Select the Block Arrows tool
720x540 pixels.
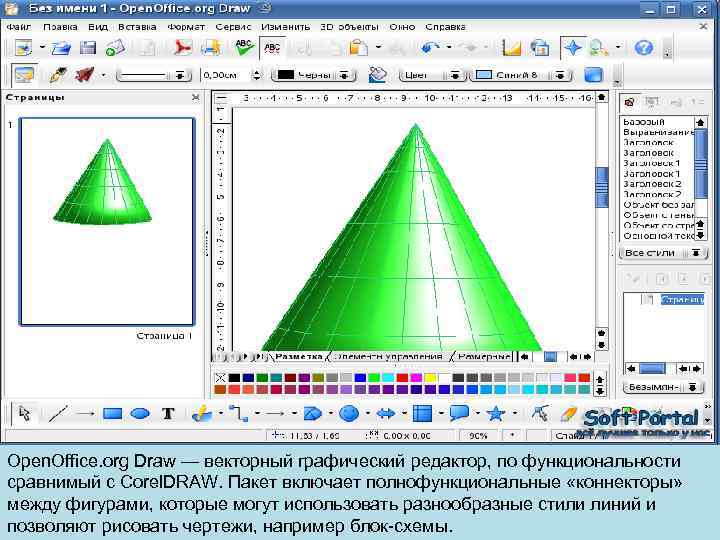[386, 414]
